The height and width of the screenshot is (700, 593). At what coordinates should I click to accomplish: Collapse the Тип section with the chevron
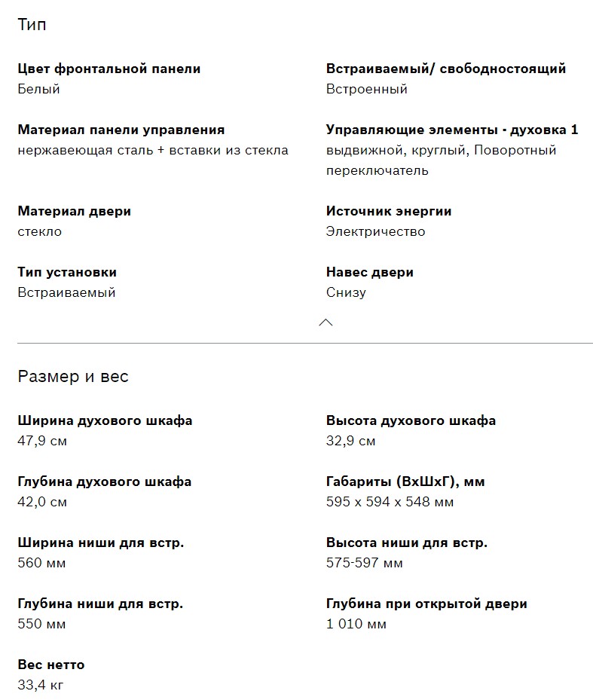[326, 322]
